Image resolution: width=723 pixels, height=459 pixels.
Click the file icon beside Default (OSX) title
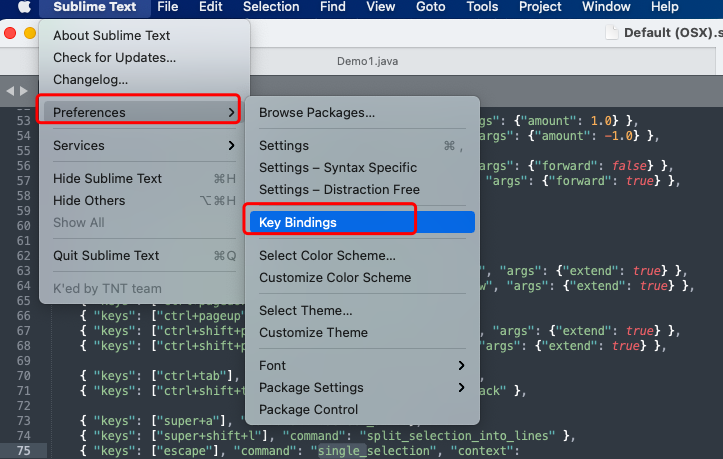(611, 33)
